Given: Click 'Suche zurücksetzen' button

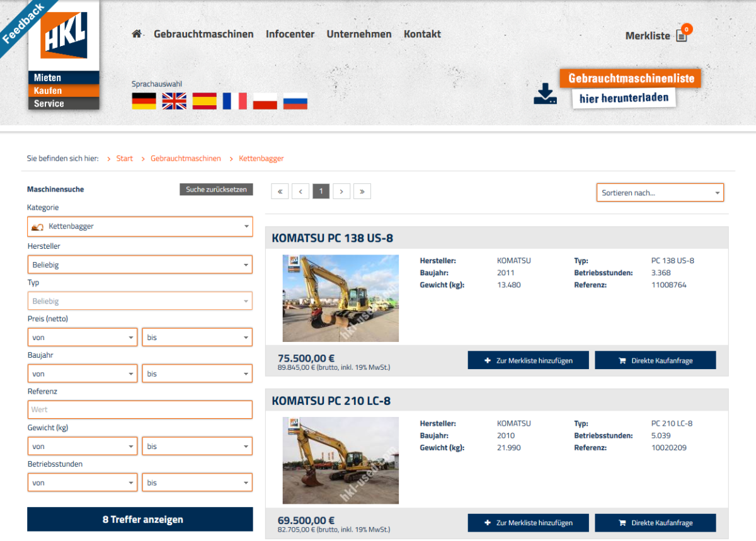Looking at the screenshot, I should (216, 190).
